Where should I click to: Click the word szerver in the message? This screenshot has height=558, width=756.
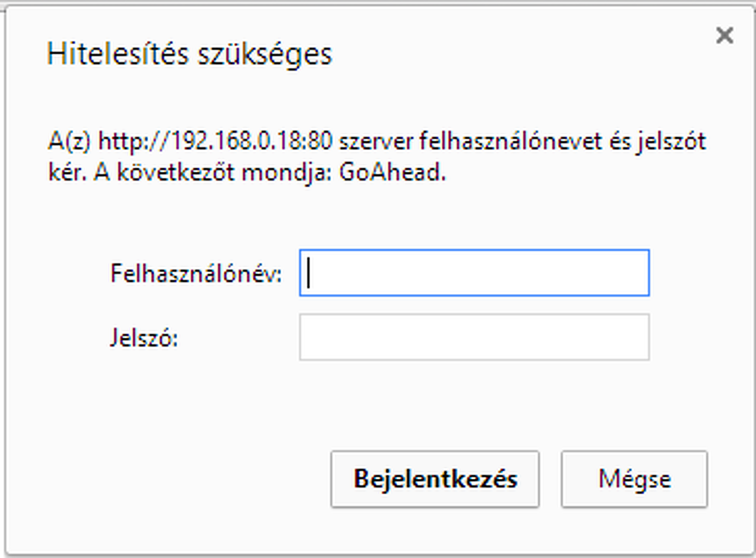point(376,142)
